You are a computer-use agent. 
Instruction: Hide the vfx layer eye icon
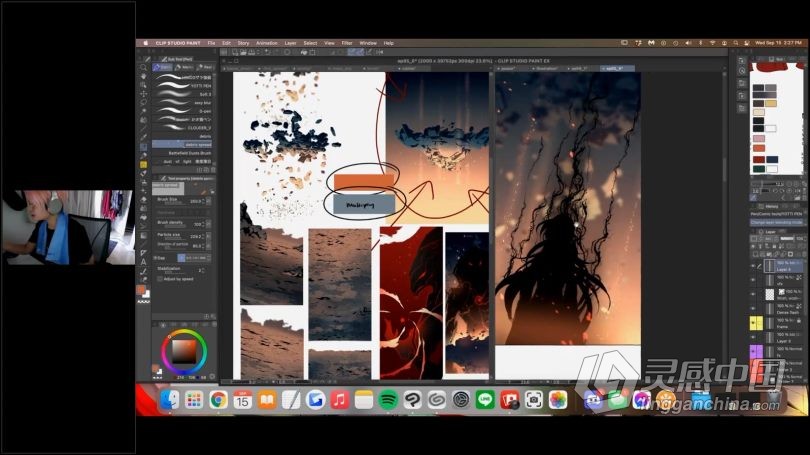(753, 280)
